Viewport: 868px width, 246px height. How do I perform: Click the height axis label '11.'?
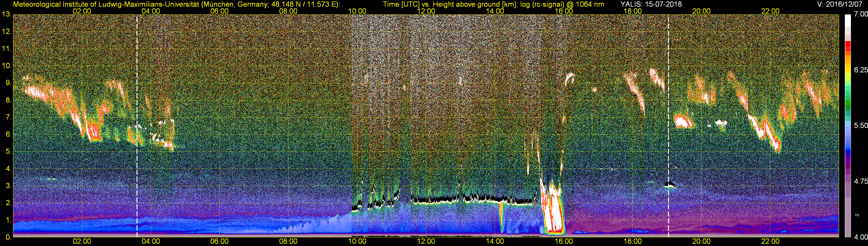click(x=6, y=49)
